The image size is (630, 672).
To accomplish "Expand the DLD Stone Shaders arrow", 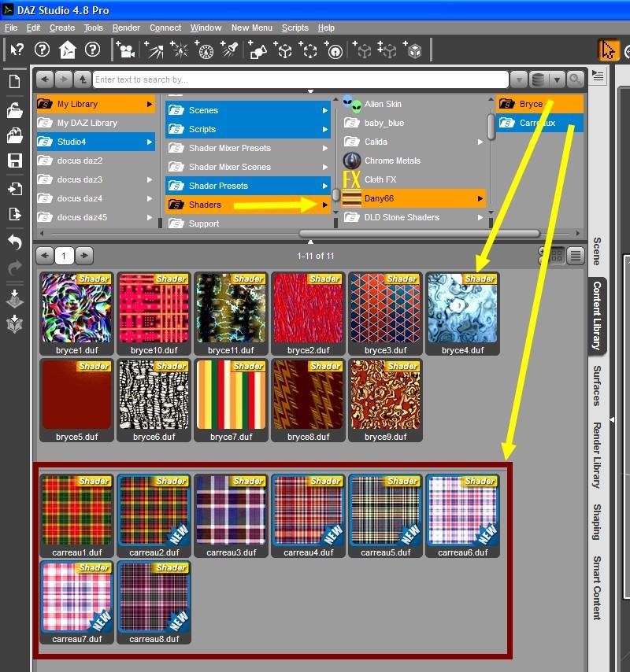I will click(480, 218).
